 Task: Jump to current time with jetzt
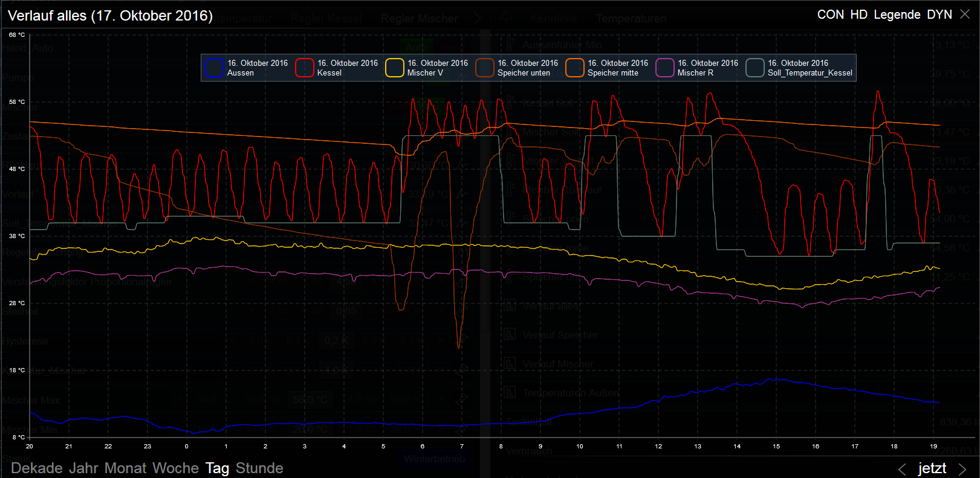pyautogui.click(x=932, y=468)
